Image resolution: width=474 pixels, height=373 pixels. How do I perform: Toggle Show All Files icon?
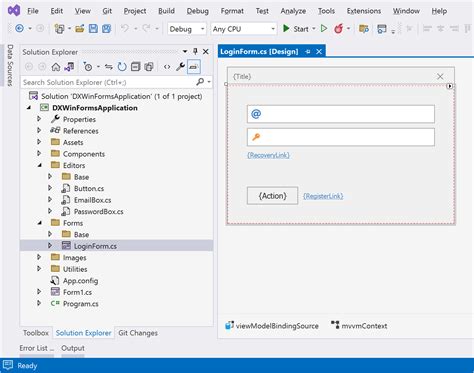pyautogui.click(x=149, y=67)
